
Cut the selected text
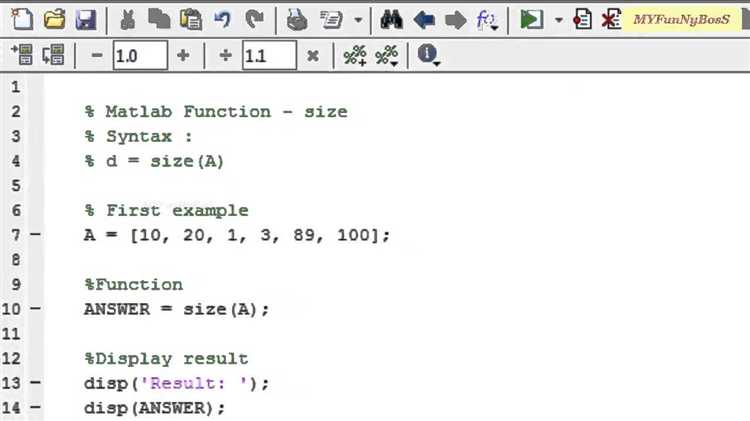tap(127, 20)
